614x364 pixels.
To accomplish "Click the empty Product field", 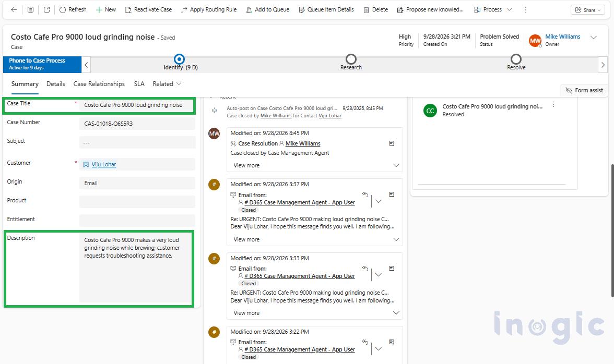I will [x=137, y=202].
